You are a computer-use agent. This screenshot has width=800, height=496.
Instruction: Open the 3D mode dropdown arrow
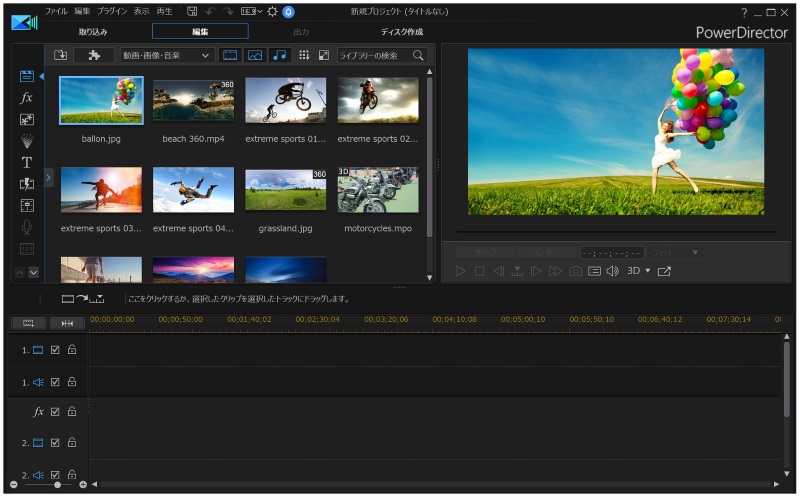pyautogui.click(x=647, y=271)
